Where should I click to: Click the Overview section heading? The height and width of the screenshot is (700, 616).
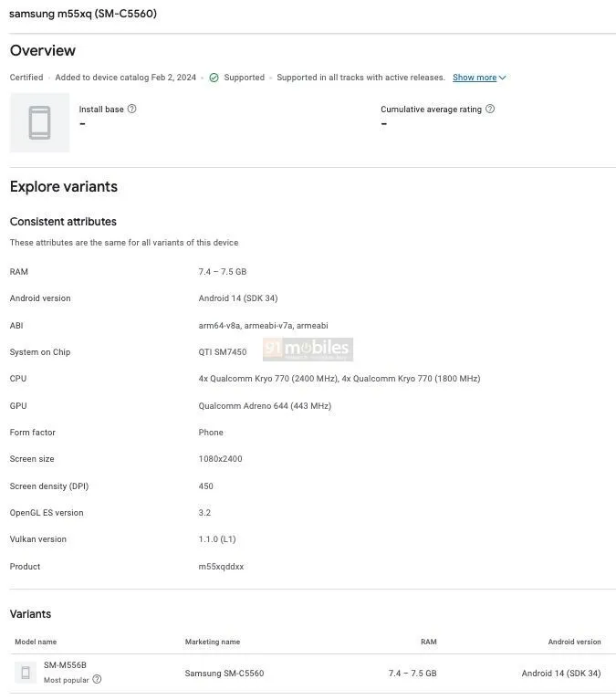43,50
